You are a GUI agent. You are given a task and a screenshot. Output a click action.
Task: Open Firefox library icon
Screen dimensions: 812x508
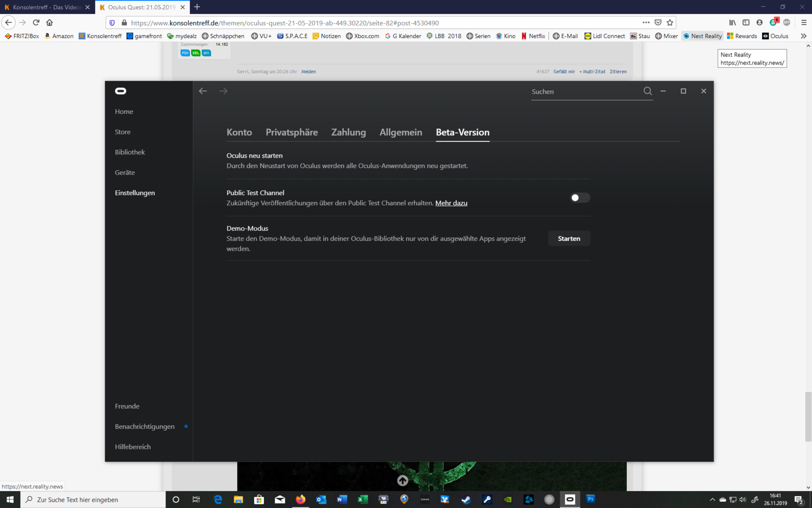[x=732, y=22]
